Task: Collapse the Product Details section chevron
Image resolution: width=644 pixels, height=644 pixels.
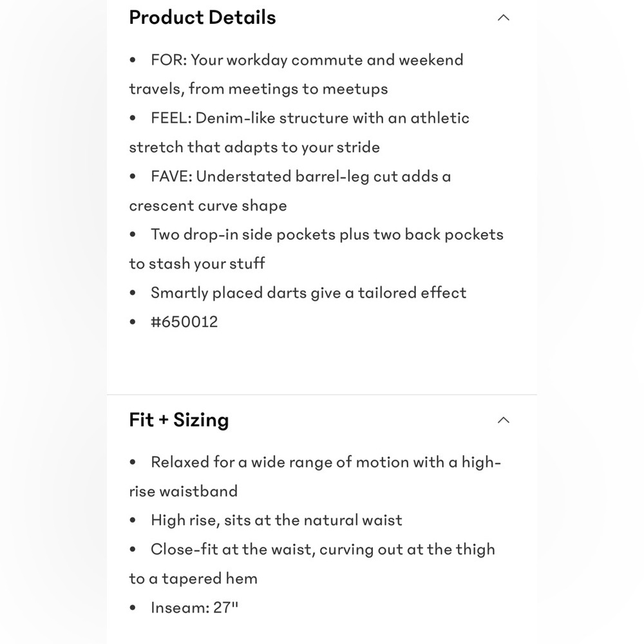Action: tap(503, 17)
